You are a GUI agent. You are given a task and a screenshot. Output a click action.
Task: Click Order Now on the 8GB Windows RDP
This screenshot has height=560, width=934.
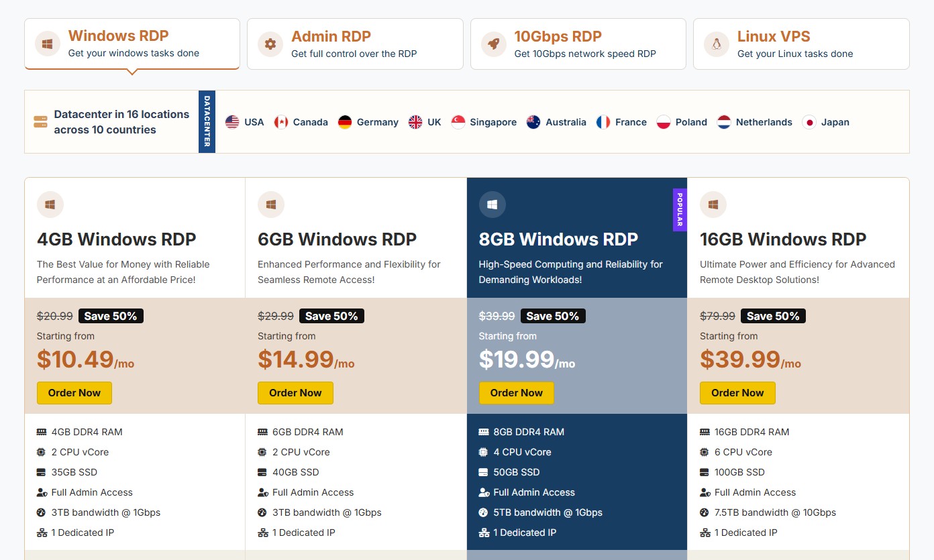[x=516, y=393]
